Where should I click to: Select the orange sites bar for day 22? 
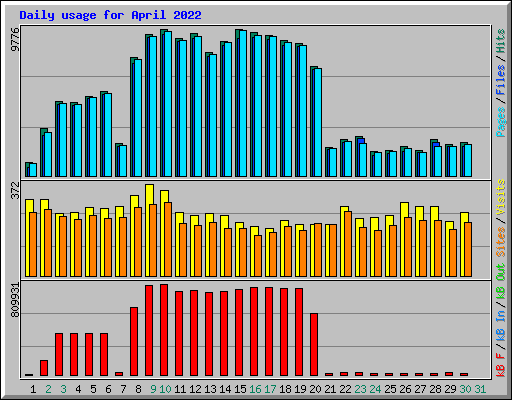point(348,244)
